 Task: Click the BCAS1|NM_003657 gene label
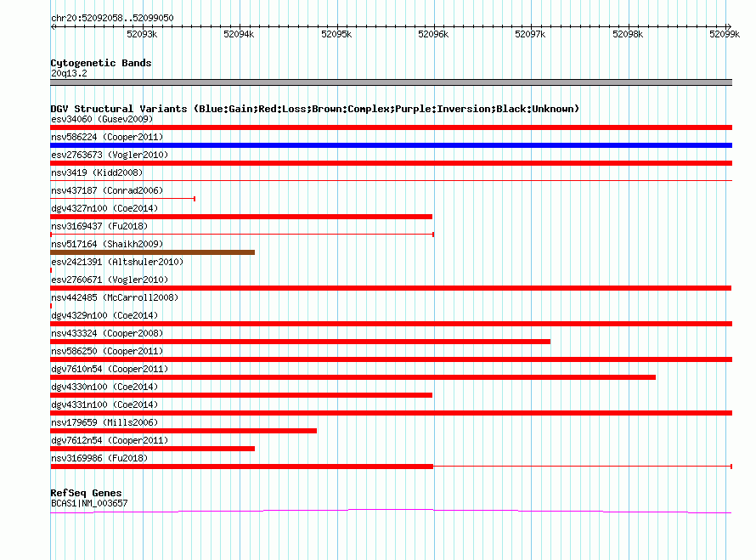pos(89,503)
